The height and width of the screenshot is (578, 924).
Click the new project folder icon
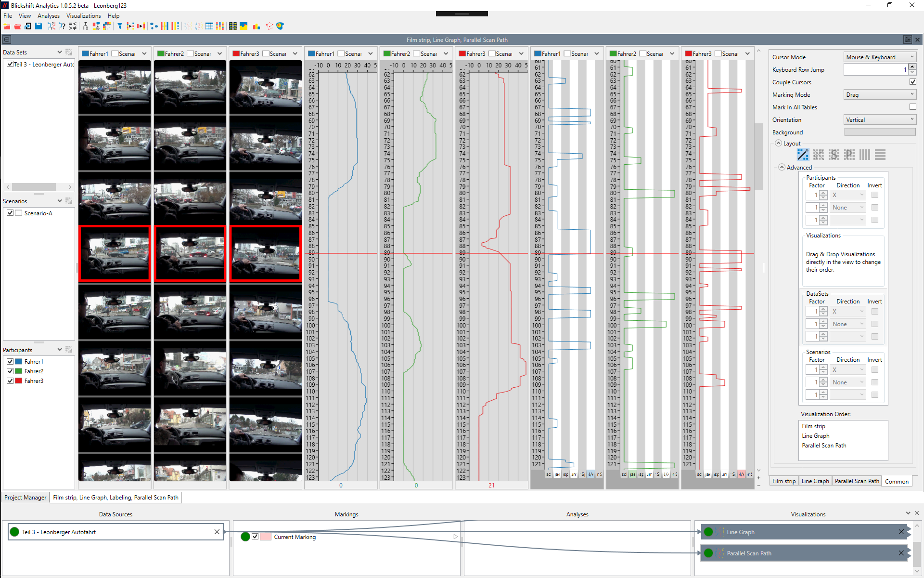point(7,26)
